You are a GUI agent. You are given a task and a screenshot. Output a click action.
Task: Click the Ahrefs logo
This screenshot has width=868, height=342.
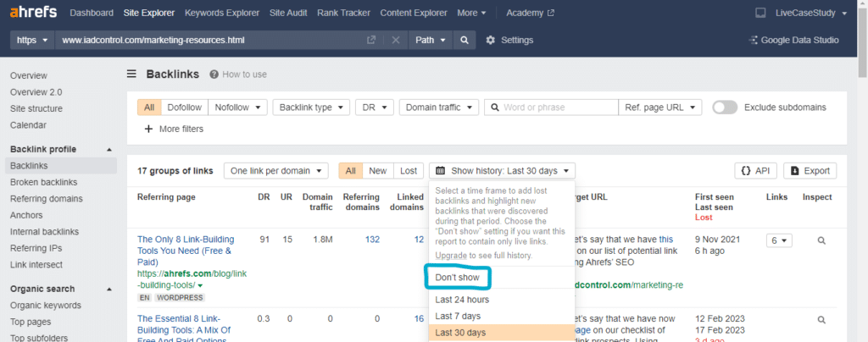point(34,12)
